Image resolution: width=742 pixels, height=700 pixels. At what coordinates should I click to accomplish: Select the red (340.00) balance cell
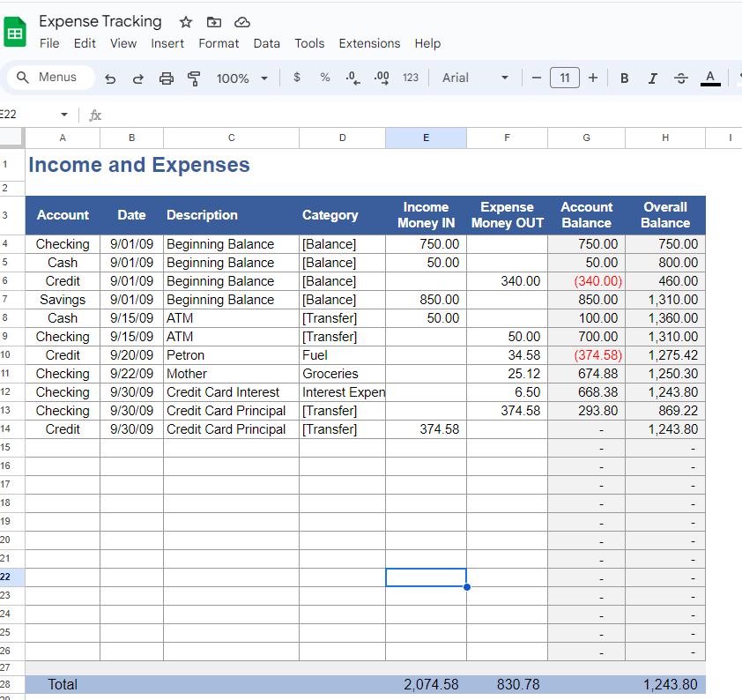pyautogui.click(x=586, y=281)
